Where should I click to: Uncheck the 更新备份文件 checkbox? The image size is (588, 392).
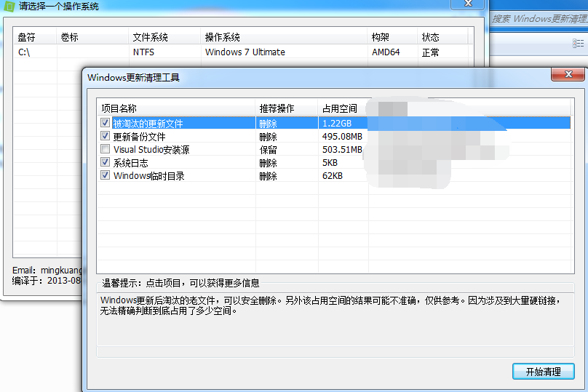pos(105,136)
